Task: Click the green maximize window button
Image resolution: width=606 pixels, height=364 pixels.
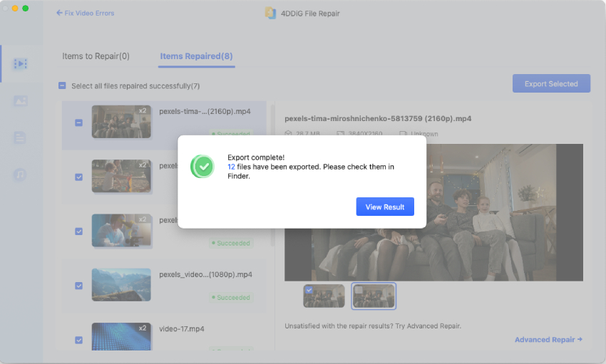Action: click(26, 8)
